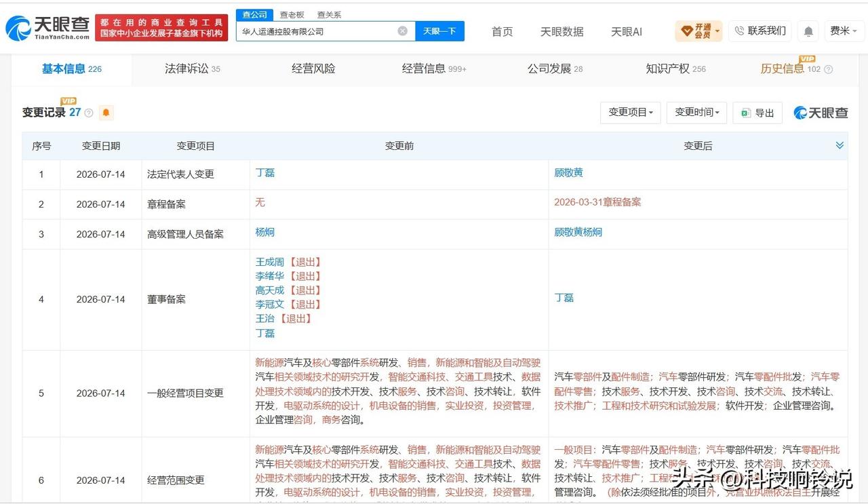Click the 开通会员 VIP button

[x=699, y=31]
